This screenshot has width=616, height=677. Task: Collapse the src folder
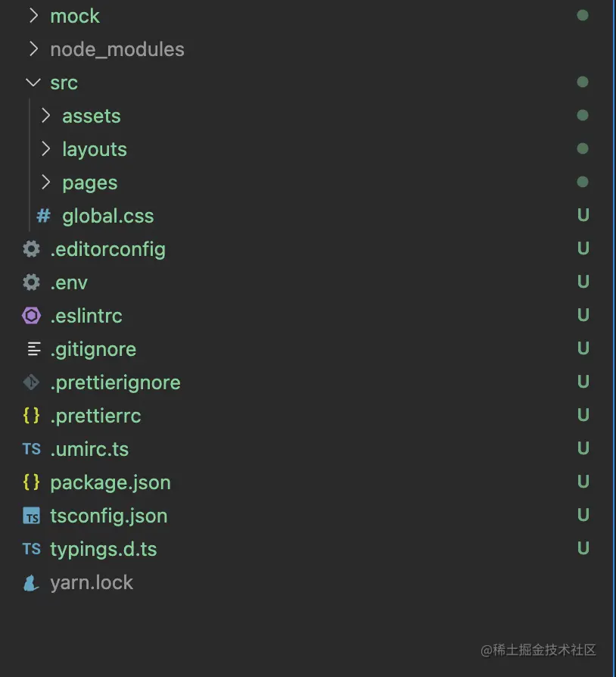[33, 82]
